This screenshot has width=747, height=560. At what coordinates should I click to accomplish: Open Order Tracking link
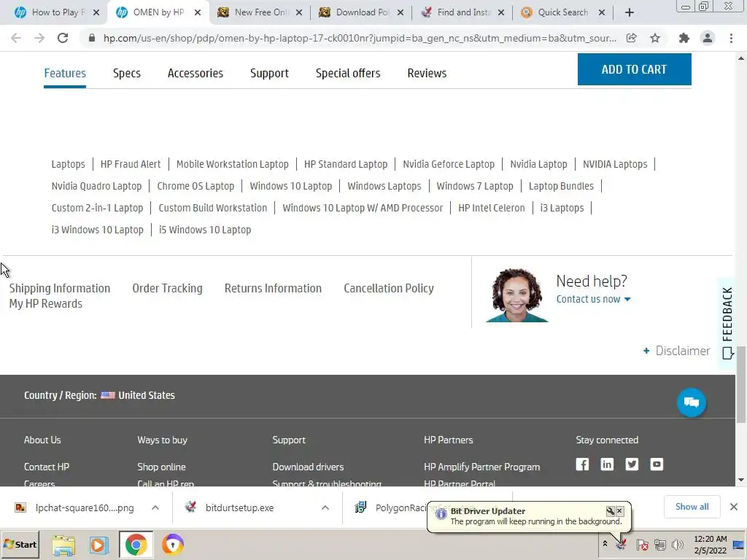point(167,289)
